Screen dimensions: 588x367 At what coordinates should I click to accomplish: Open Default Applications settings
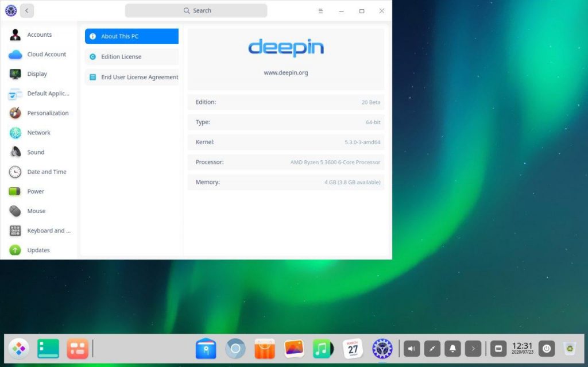39,94
